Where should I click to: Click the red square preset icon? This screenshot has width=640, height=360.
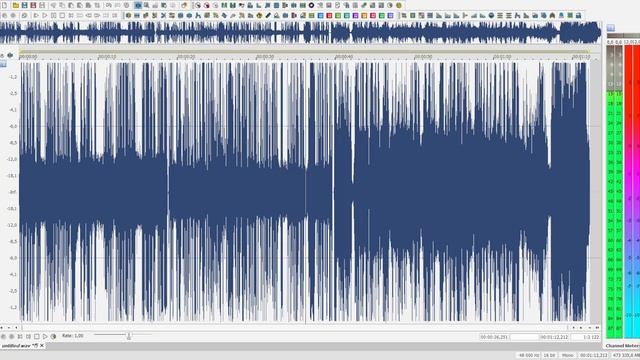coord(329,16)
